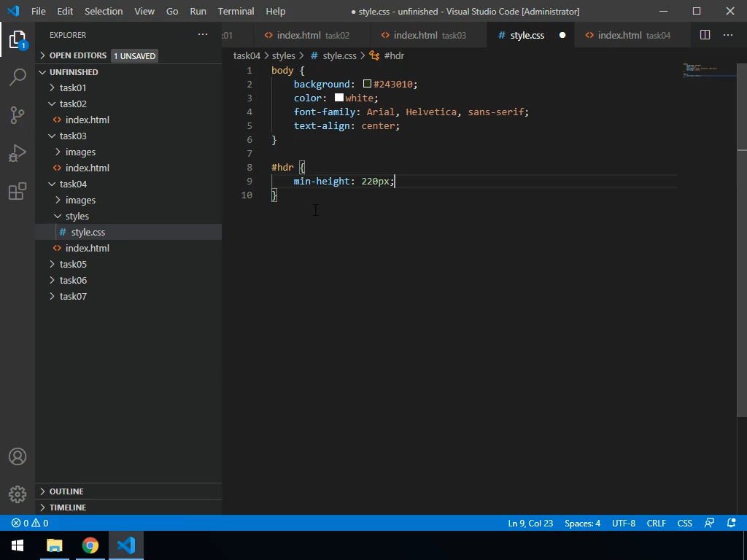Screen dimensions: 747x560
Task: Open Chrome from the Windows taskbar
Action: click(x=90, y=545)
